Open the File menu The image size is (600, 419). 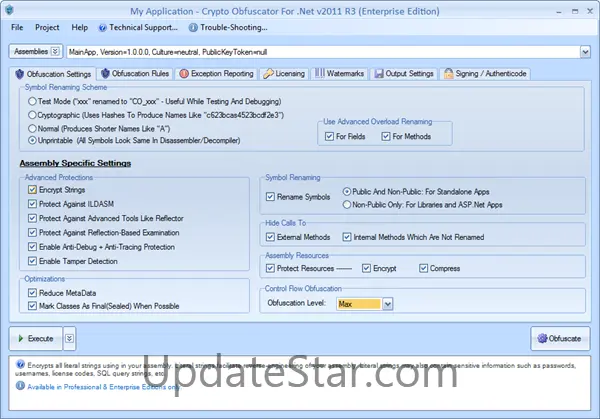(17, 28)
